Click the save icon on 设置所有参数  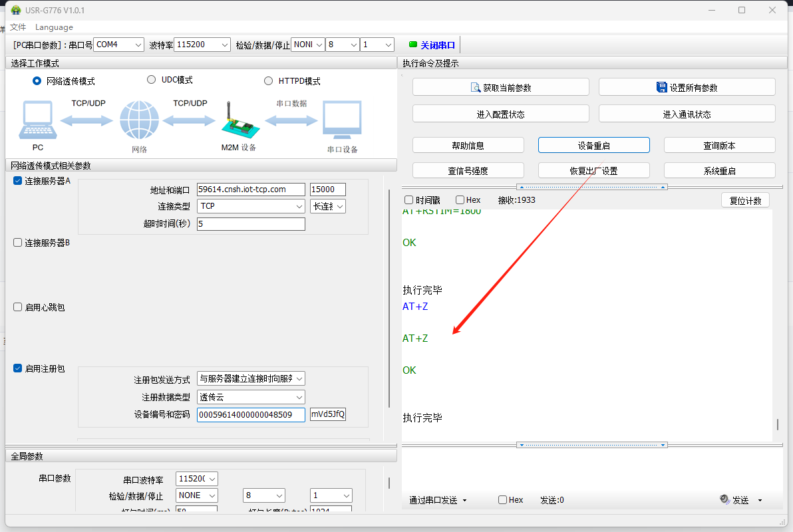tap(661, 87)
